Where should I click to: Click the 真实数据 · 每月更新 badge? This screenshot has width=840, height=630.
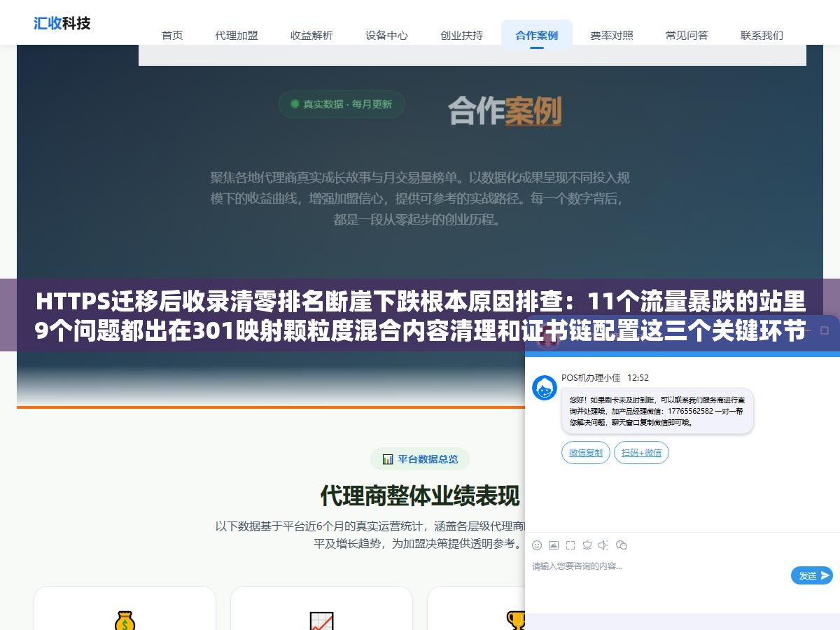(342, 104)
